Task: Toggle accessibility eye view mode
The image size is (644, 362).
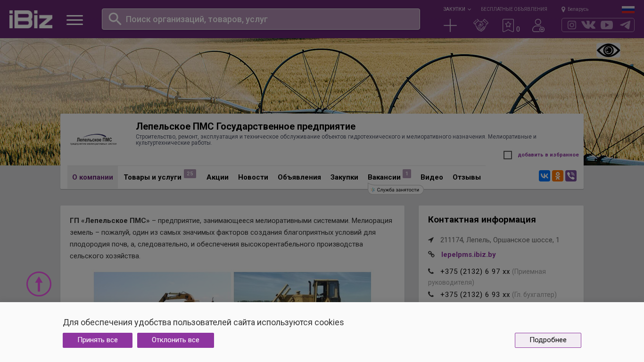Action: coord(608,50)
